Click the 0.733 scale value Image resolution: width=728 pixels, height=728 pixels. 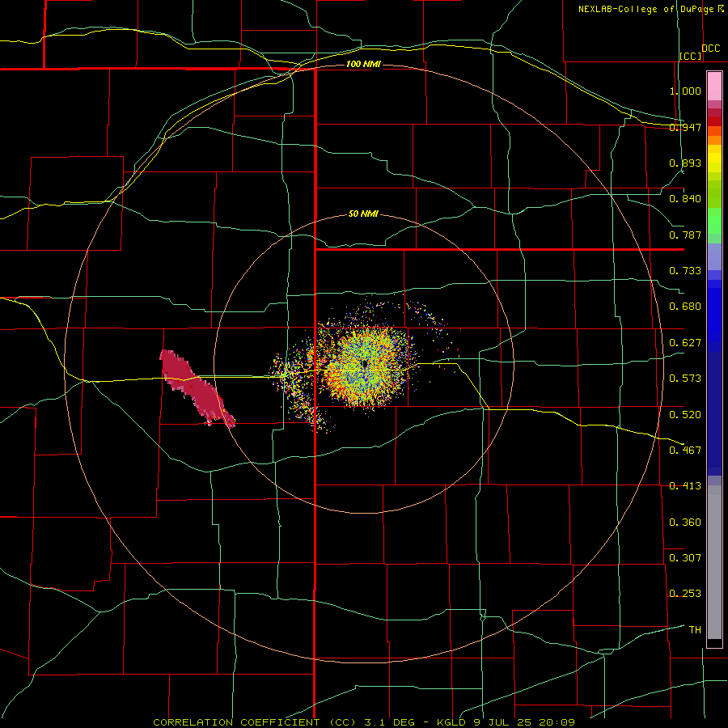[685, 271]
